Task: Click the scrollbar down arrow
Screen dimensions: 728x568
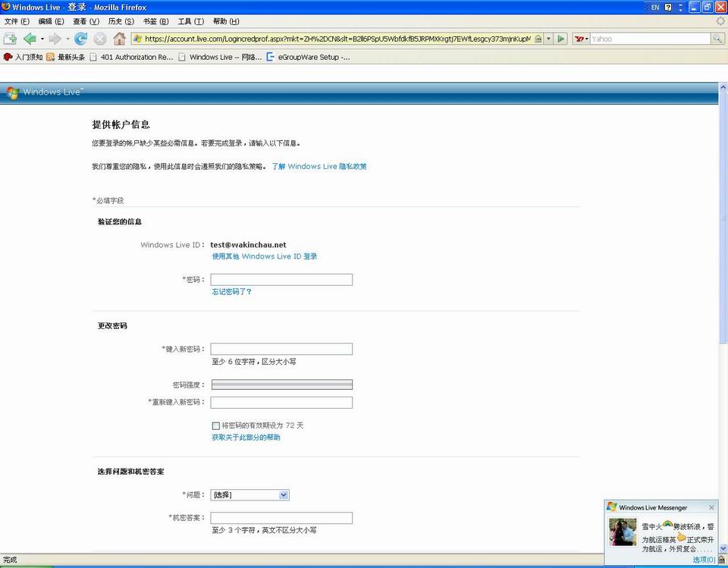Action: click(x=723, y=548)
